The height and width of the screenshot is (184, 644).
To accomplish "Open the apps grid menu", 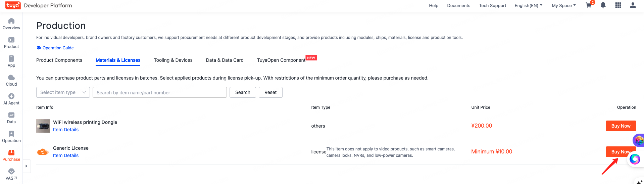I will 618,5.
